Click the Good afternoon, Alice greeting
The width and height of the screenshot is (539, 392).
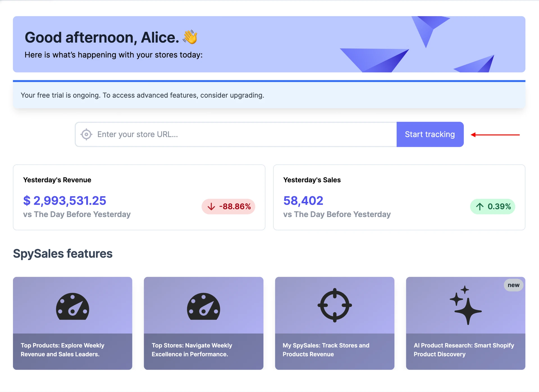tap(102, 37)
